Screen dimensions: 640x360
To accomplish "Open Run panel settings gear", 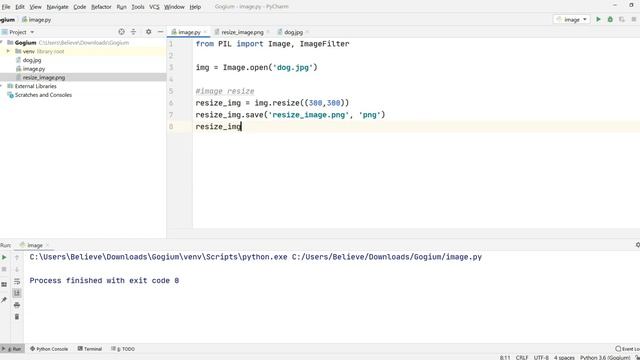I will 638,245.
